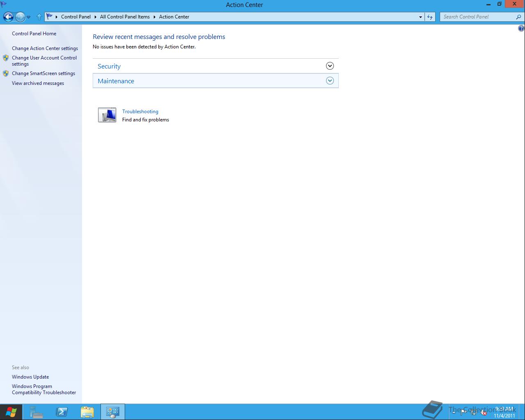Open Change Action Center settings
This screenshot has width=525, height=420.
click(45, 48)
